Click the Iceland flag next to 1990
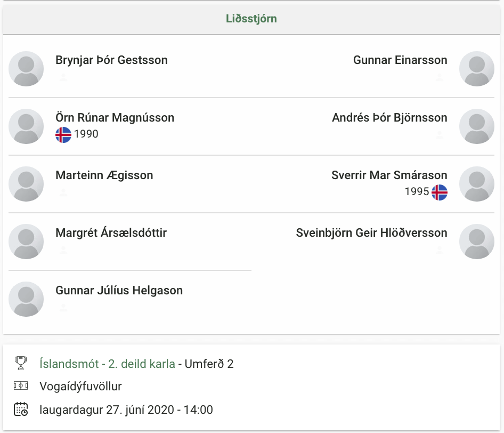Image resolution: width=504 pixels, height=433 pixels. pos(63,135)
